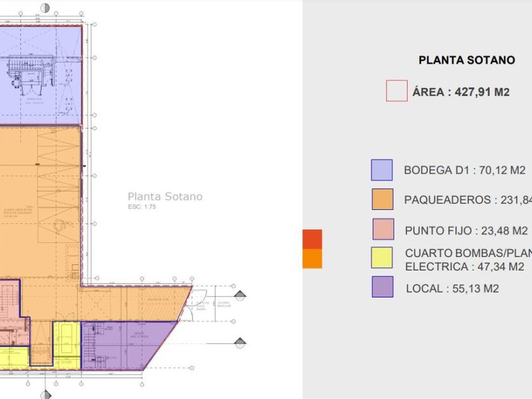Viewport: 532px width, 399px height.
Task: Click the upper elevation marker right of ramp
Action: click(x=240, y=295)
